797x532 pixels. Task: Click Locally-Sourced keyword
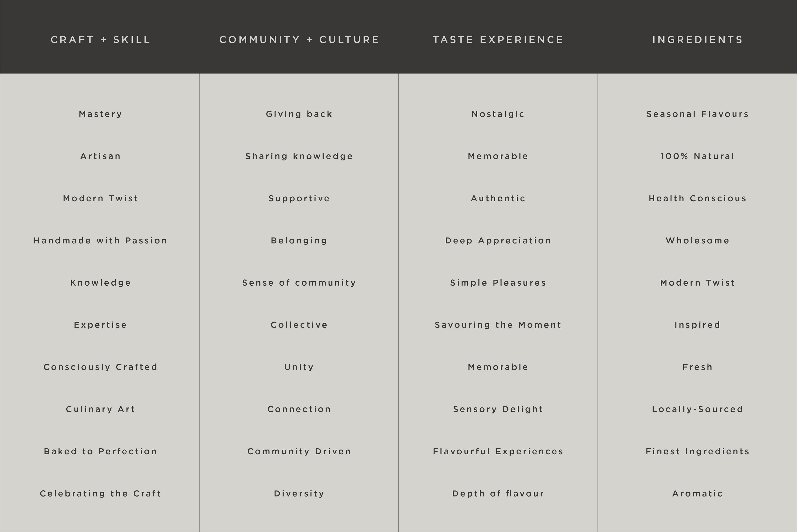698,409
